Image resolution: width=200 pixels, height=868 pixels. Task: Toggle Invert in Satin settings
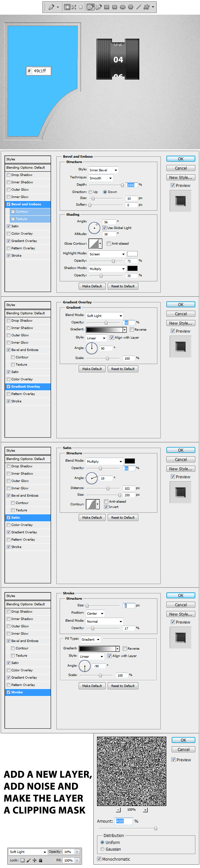tap(106, 507)
